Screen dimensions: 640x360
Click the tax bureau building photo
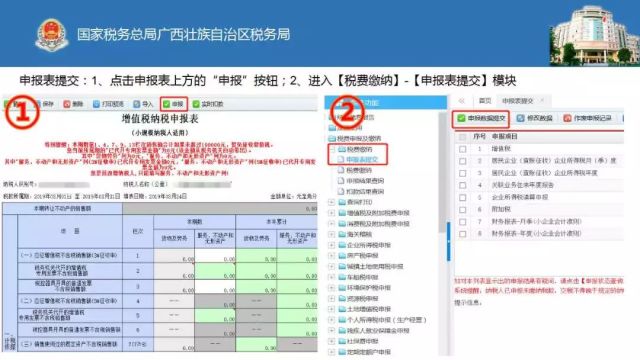(595, 35)
